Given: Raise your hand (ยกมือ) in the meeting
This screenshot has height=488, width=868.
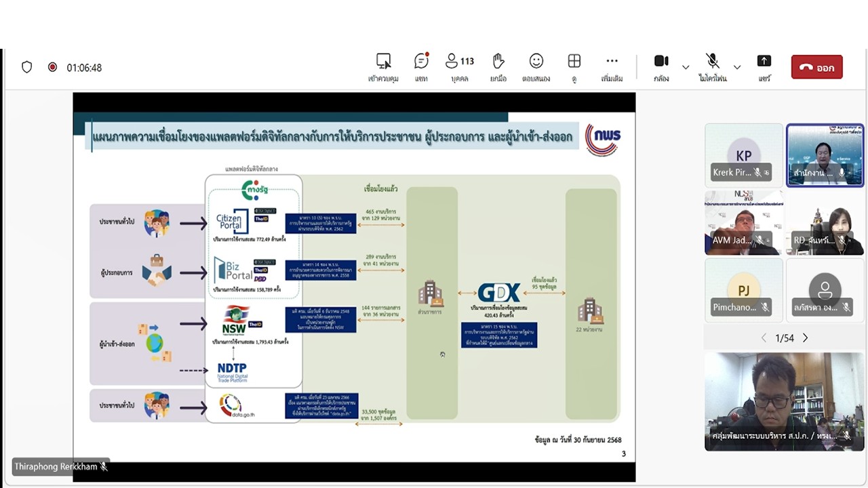Looking at the screenshot, I should click(498, 67).
